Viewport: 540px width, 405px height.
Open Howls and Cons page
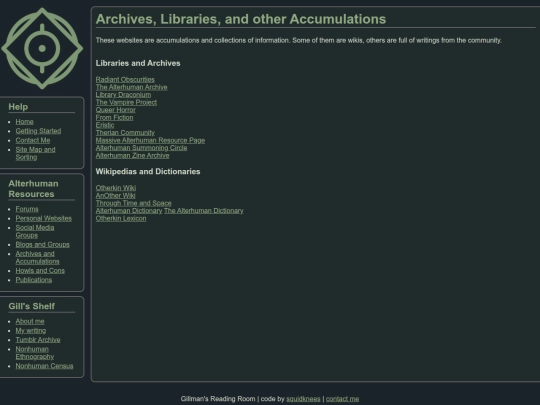pyautogui.click(x=40, y=271)
